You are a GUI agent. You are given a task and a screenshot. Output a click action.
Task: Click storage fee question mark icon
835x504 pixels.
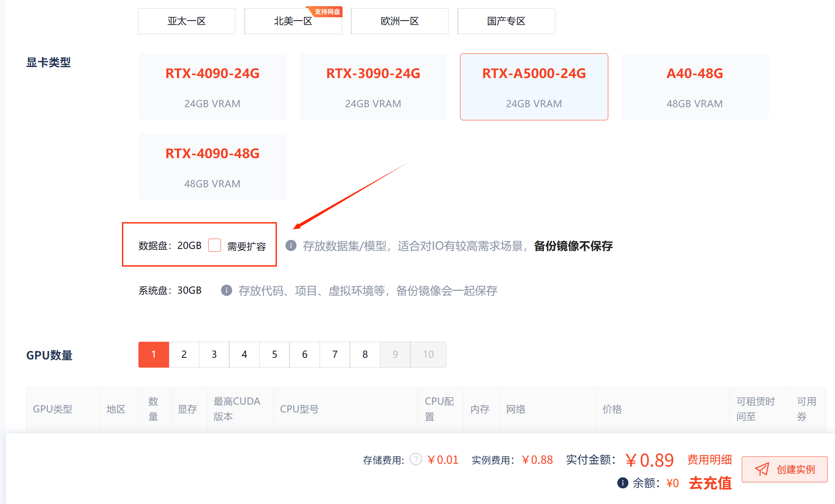point(416,459)
